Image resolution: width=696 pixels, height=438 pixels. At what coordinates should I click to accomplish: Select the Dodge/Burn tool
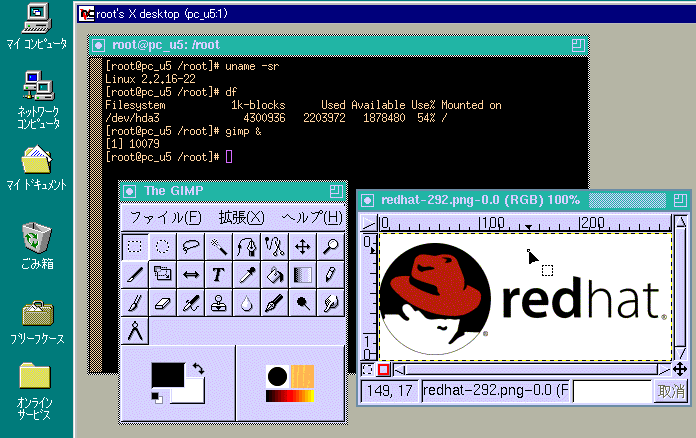[x=302, y=303]
